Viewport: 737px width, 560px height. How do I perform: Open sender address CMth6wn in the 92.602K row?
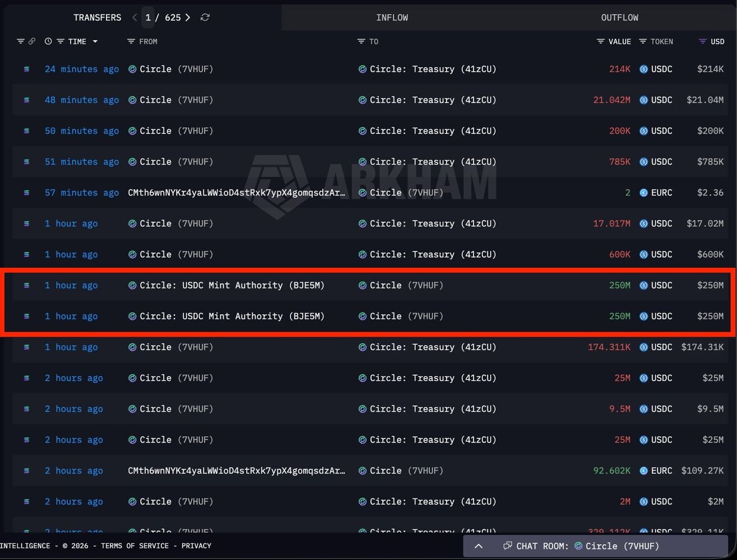pyautogui.click(x=237, y=470)
